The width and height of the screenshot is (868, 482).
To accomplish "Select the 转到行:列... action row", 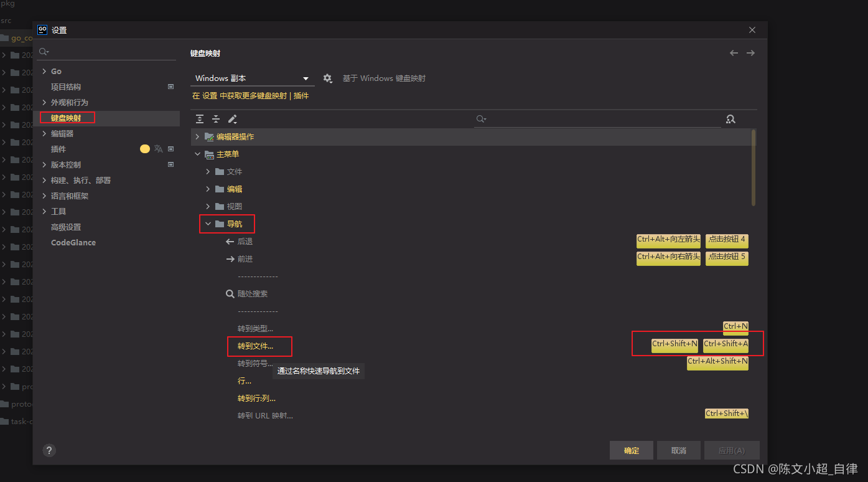I will coord(473,398).
